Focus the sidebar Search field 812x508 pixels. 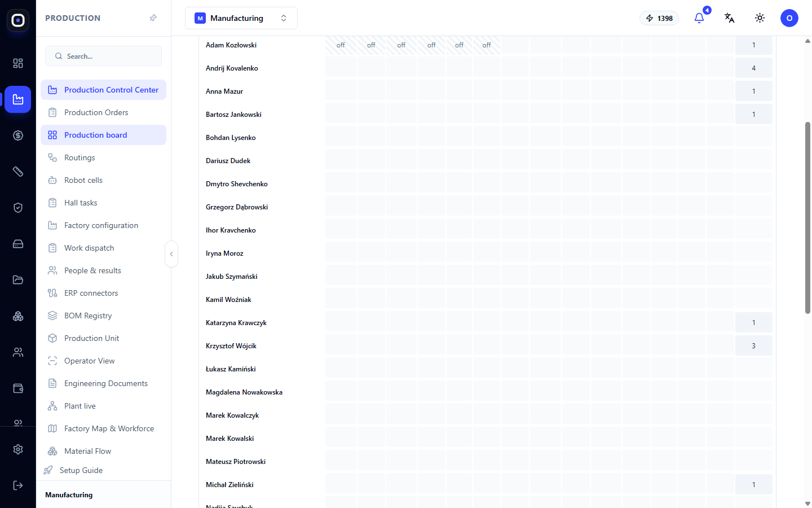tap(103, 56)
